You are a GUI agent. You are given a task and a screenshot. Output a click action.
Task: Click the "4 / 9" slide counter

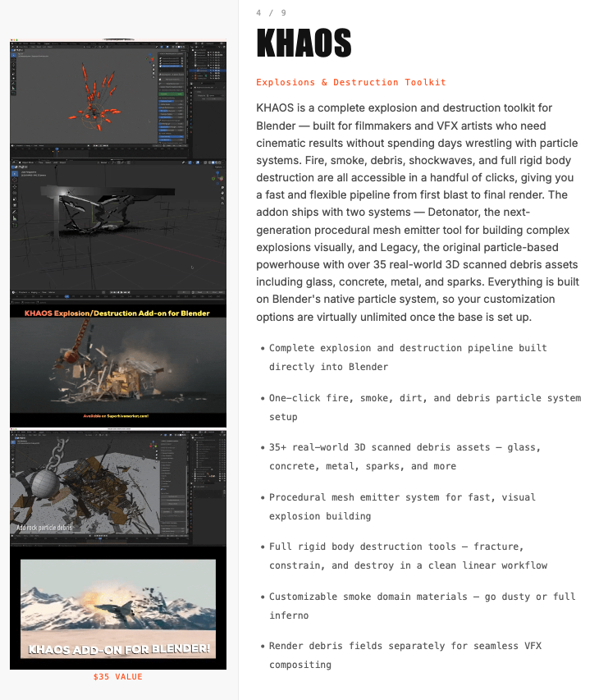pyautogui.click(x=271, y=13)
